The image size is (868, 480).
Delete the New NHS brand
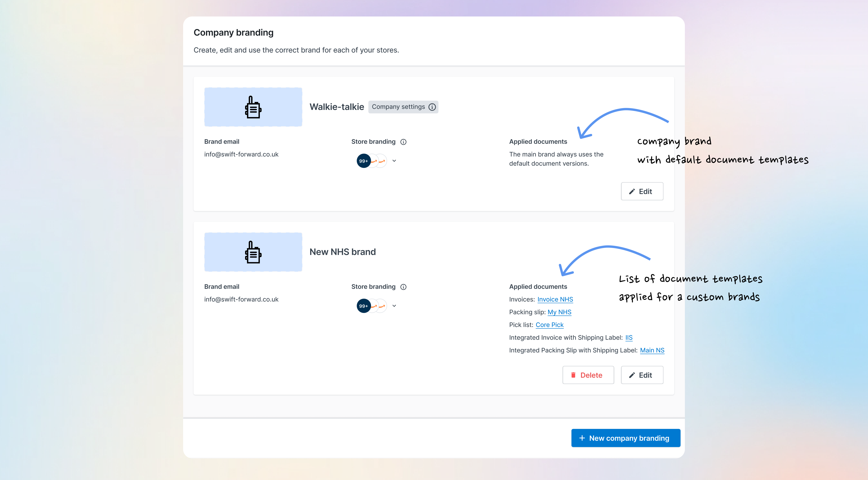pos(588,375)
